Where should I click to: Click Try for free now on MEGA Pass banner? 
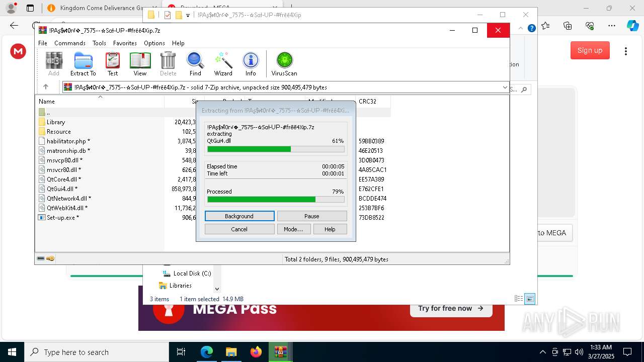click(x=451, y=308)
